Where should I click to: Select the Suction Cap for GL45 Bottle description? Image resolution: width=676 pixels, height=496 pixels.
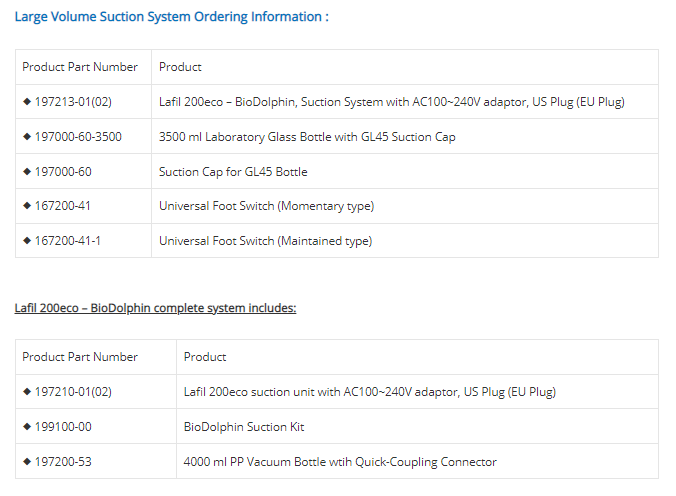click(x=233, y=172)
